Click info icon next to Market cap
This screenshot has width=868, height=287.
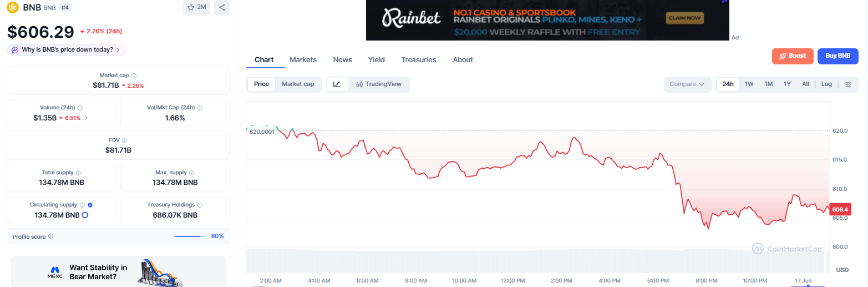(x=134, y=75)
